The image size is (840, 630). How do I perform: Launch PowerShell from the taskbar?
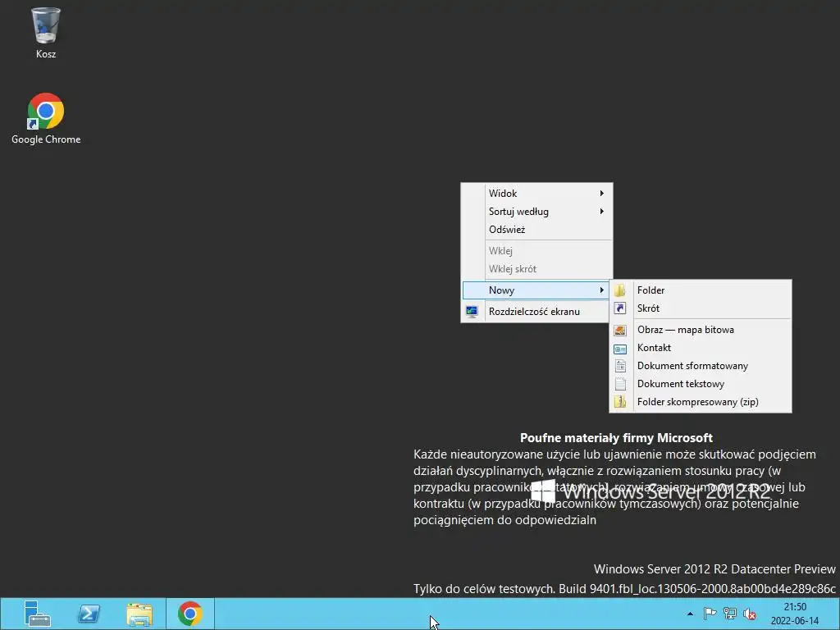click(89, 614)
